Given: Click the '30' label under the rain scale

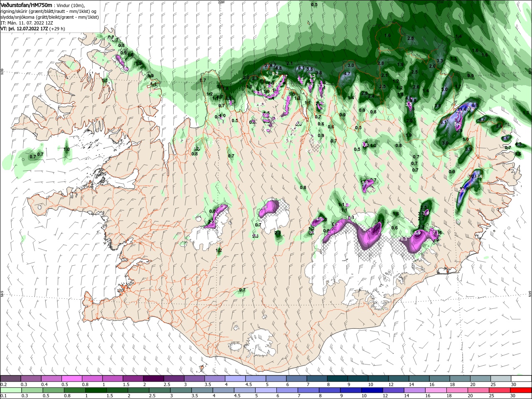Looking at the screenshot, I should point(512,396).
